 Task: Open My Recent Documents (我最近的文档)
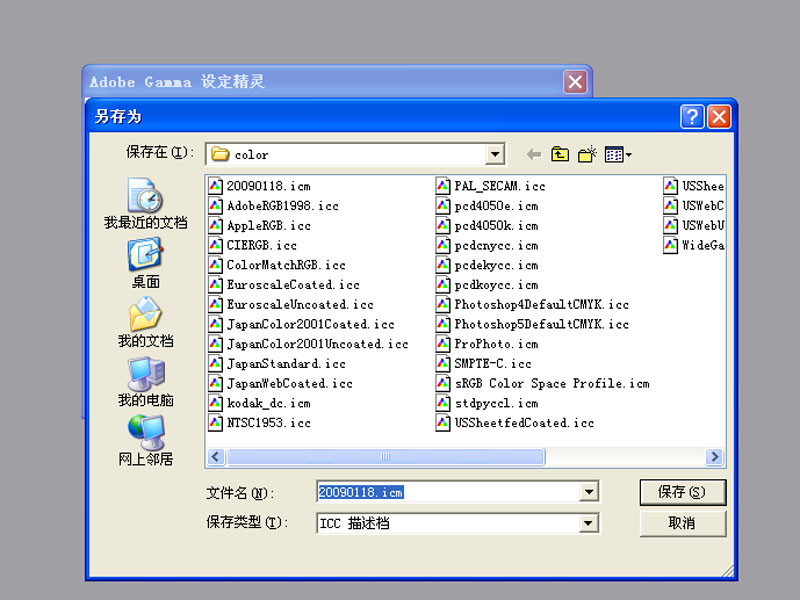145,203
